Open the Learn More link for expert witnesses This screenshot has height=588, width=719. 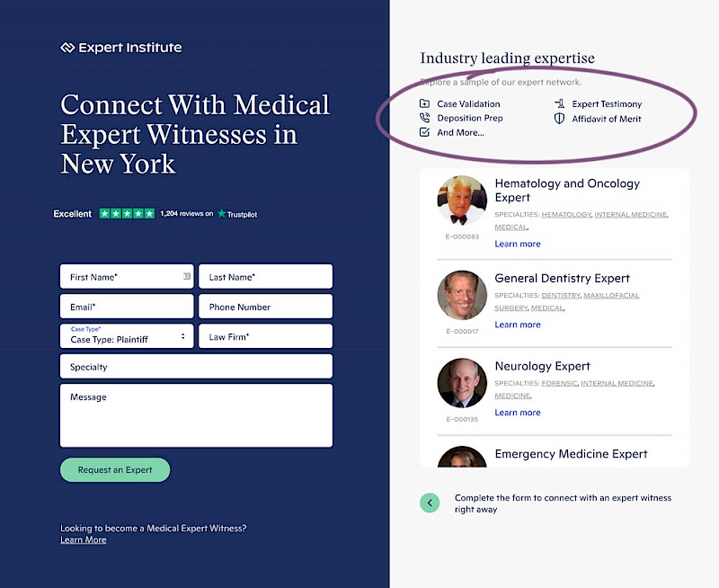point(83,539)
